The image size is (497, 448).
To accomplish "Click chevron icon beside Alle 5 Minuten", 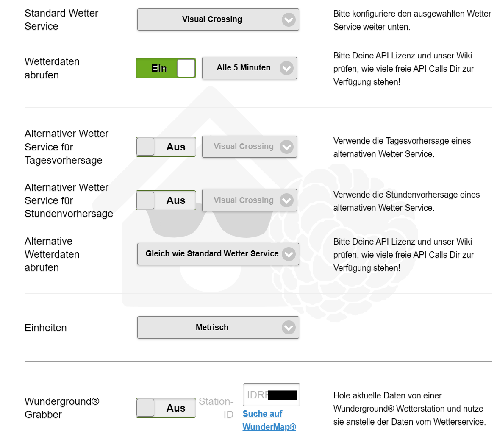I will coord(286,68).
